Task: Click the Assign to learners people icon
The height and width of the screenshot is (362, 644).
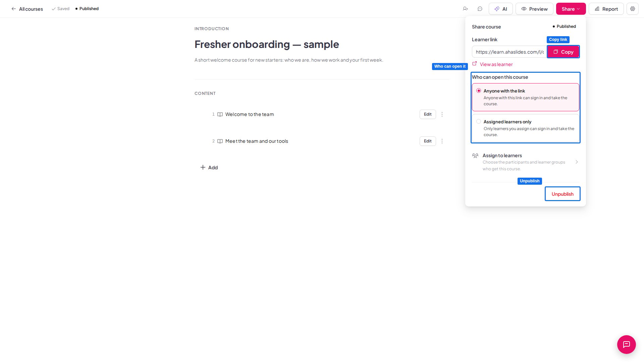Action: point(475,156)
